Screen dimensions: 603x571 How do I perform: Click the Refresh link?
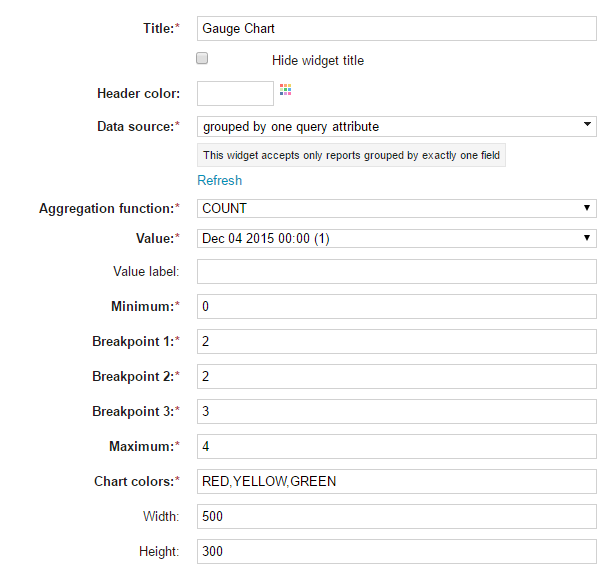(x=220, y=180)
